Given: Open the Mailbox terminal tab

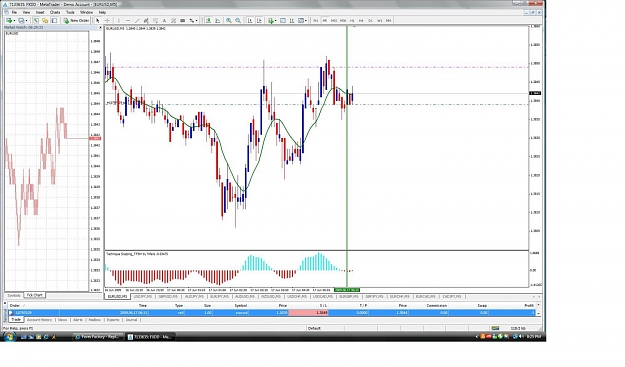Looking at the screenshot, I should [95, 320].
